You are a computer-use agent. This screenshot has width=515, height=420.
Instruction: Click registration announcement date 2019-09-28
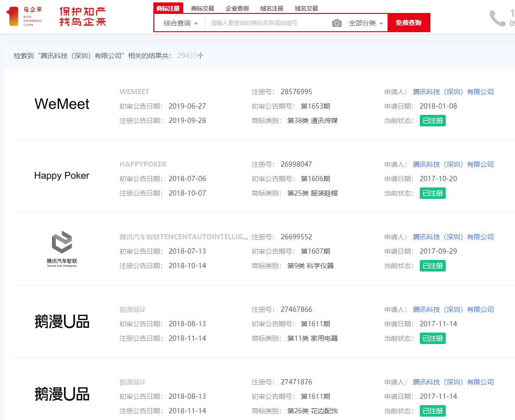pos(187,121)
